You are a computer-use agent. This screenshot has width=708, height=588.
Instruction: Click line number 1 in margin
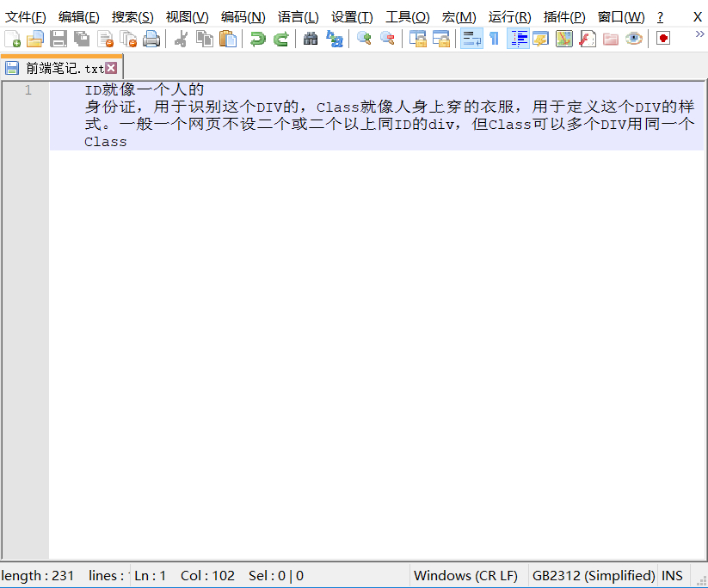coord(28,89)
